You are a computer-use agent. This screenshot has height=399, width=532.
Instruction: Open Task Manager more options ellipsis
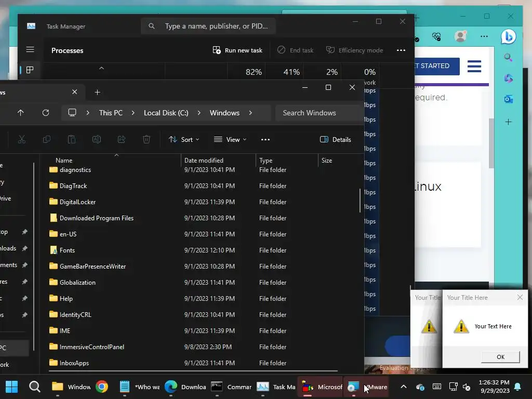[401, 50]
